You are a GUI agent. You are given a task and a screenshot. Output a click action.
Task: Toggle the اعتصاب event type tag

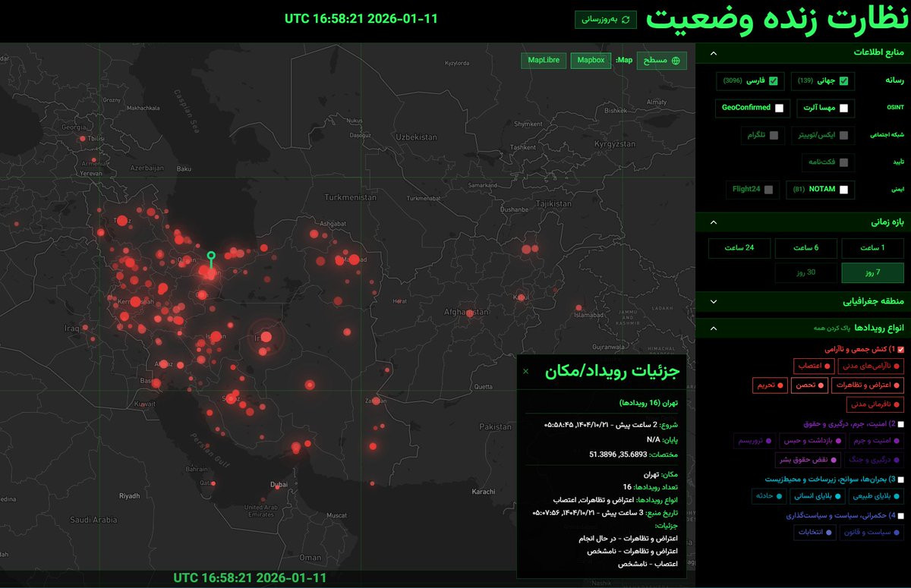pyautogui.click(x=814, y=366)
